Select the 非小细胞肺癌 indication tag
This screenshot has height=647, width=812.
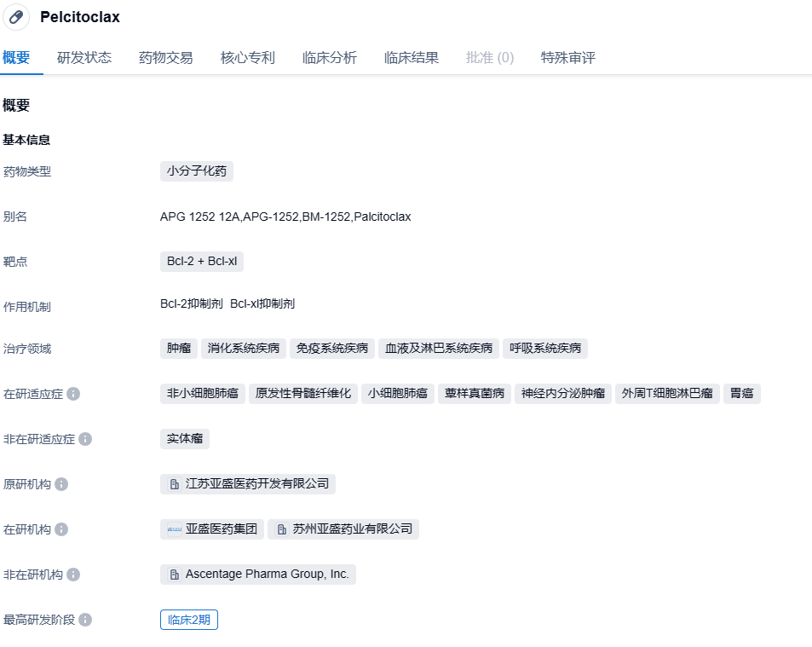coord(203,394)
